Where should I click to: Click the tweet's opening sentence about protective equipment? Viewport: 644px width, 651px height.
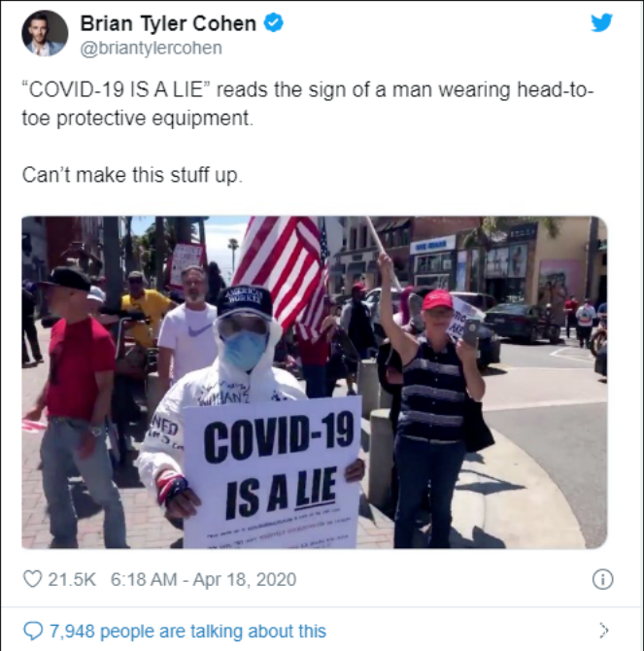point(308,104)
